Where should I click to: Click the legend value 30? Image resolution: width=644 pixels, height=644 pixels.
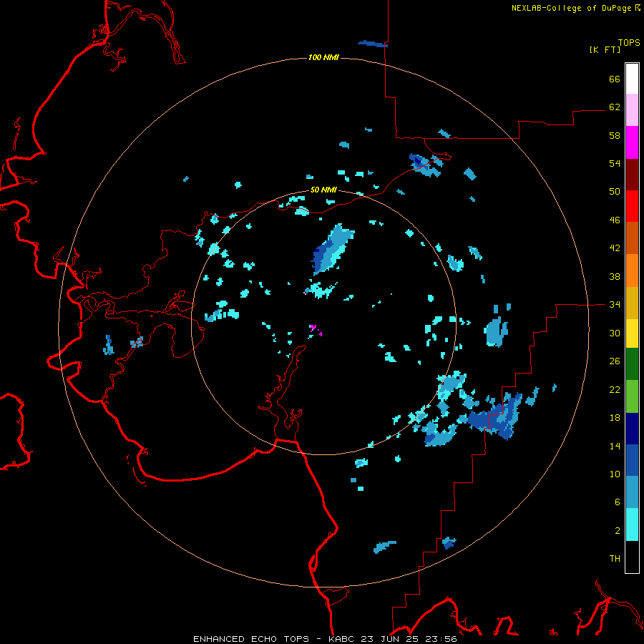coord(615,333)
